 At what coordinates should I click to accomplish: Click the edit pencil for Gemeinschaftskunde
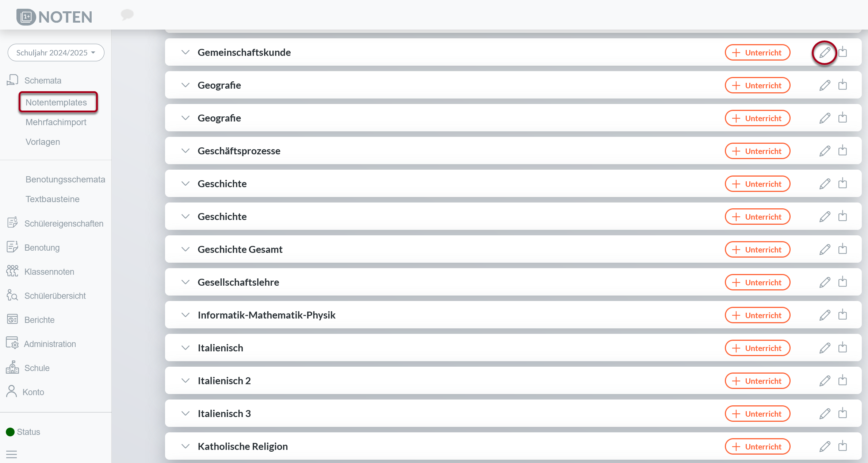point(825,53)
